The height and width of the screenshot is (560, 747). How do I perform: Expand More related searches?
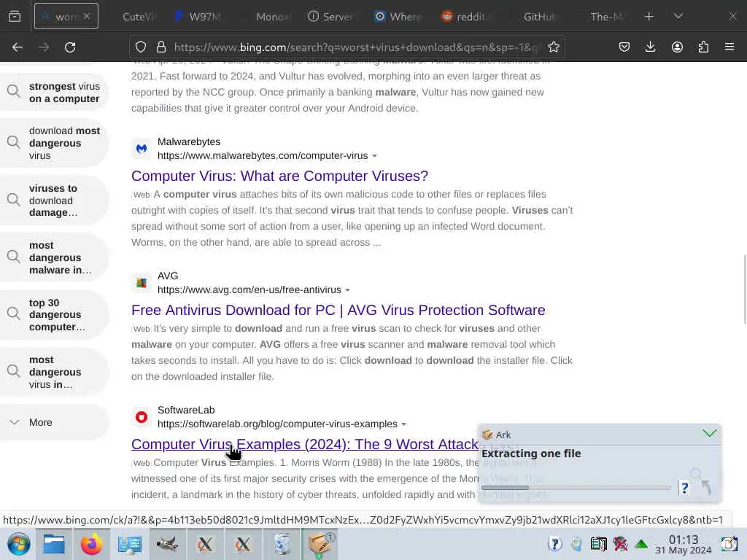click(55, 422)
